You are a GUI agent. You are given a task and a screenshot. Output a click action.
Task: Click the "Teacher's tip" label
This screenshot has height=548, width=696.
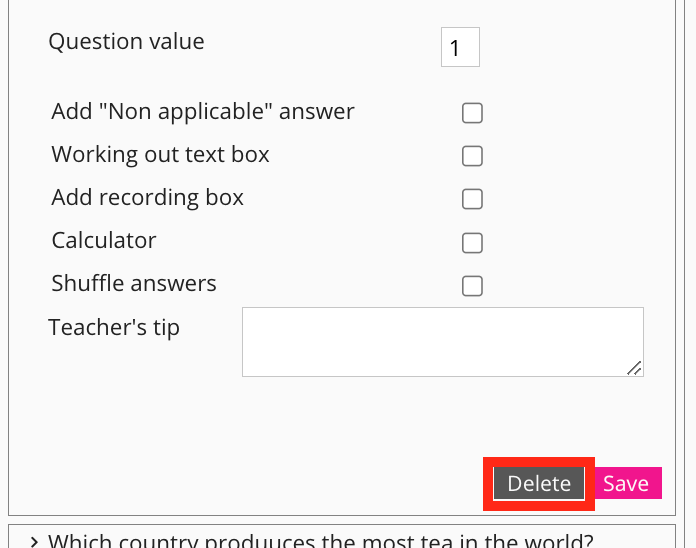[114, 328]
